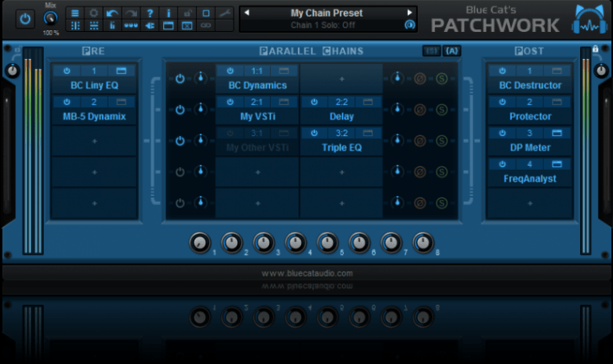The height and width of the screenshot is (364, 613).
Task: Open the My Chain Preset name menu
Action: (328, 13)
